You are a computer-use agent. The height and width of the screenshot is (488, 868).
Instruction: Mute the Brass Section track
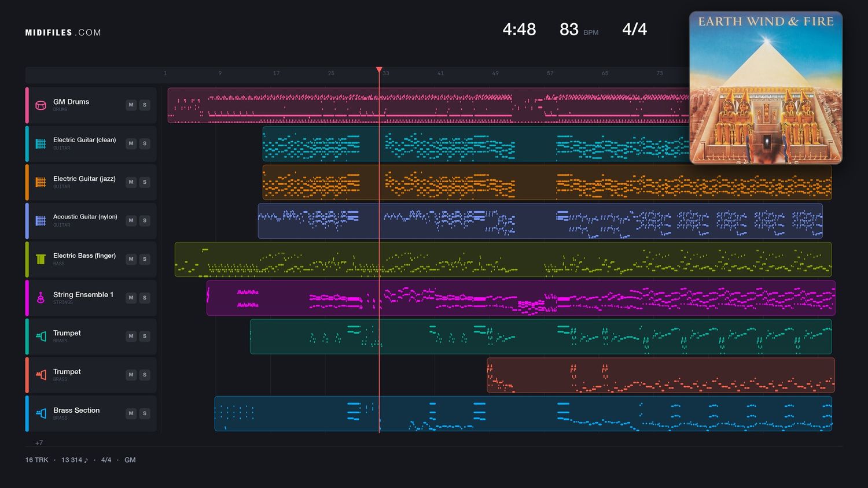(x=131, y=413)
